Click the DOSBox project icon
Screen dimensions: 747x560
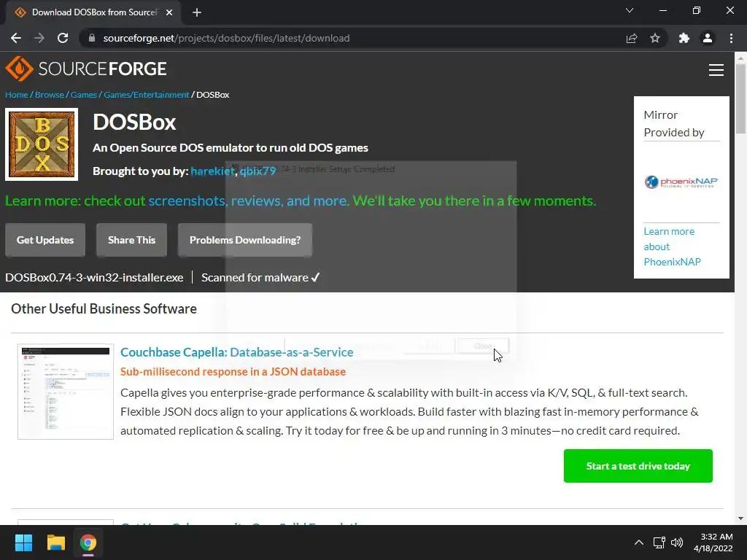pyautogui.click(x=42, y=144)
